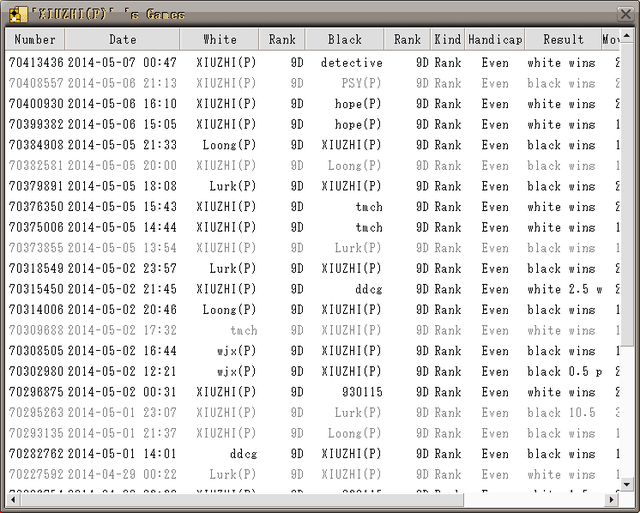The width and height of the screenshot is (640, 513).
Task: Click black player 'ddcg' in game 70315450
Action: coord(369,289)
